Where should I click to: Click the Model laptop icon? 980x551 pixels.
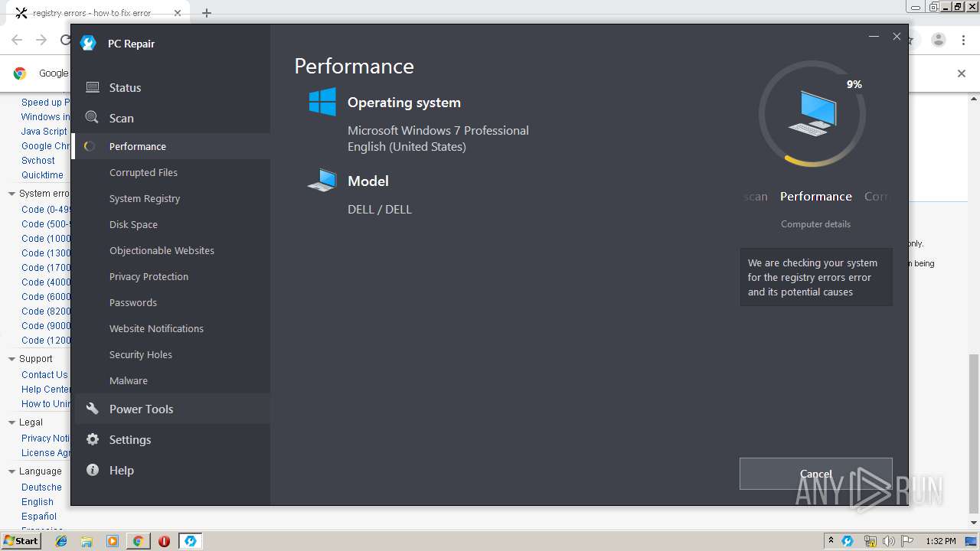[x=322, y=181]
